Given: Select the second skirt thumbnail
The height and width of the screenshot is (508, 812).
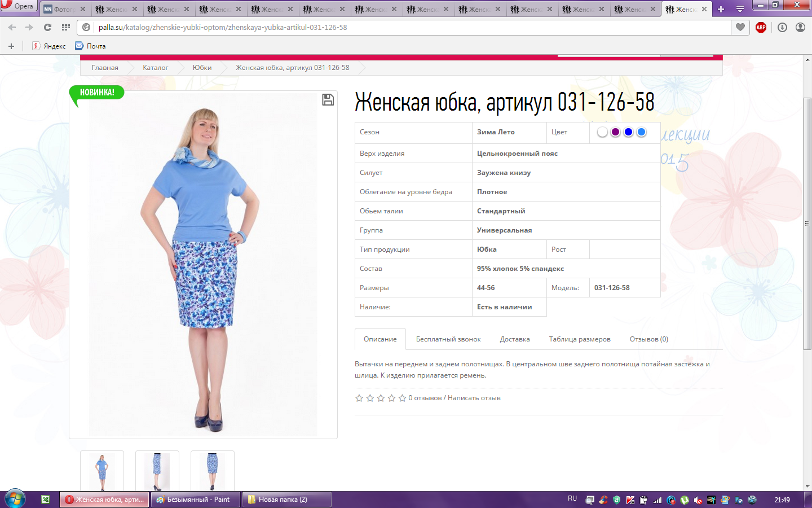Looking at the screenshot, I should 157,472.
